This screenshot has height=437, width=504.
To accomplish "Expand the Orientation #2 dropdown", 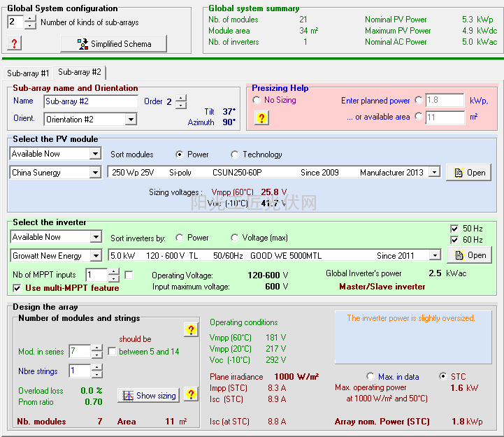I will pyautogui.click(x=130, y=120).
